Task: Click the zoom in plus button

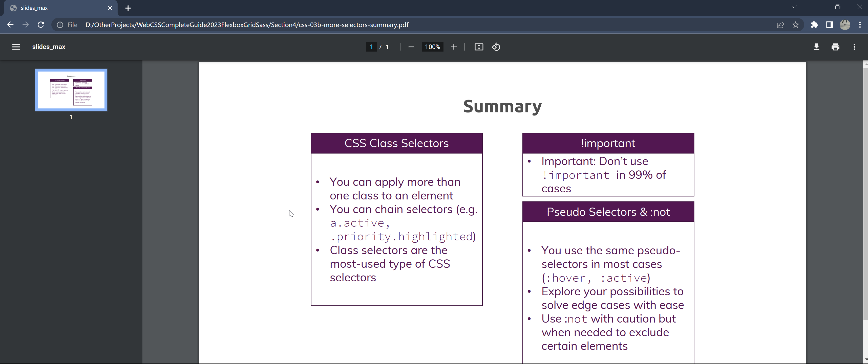Action: click(454, 47)
